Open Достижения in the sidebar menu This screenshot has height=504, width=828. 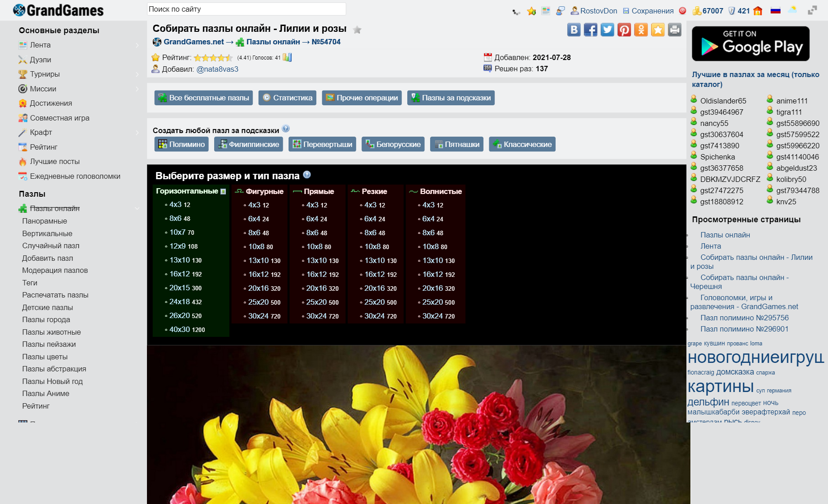tap(51, 103)
